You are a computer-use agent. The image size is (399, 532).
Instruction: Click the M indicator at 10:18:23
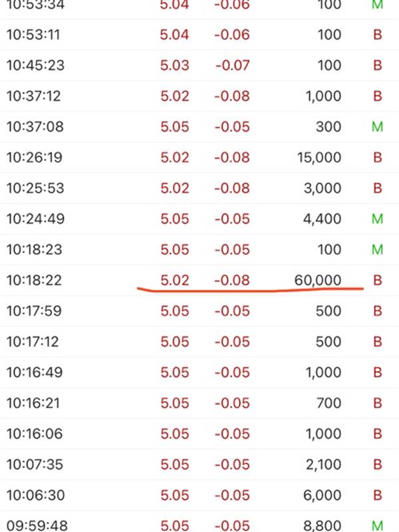[377, 250]
